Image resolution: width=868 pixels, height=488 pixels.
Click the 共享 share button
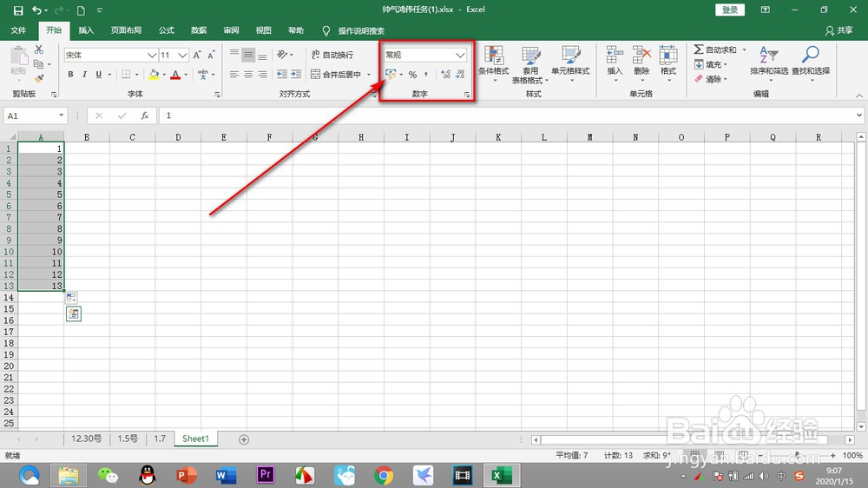coord(838,30)
